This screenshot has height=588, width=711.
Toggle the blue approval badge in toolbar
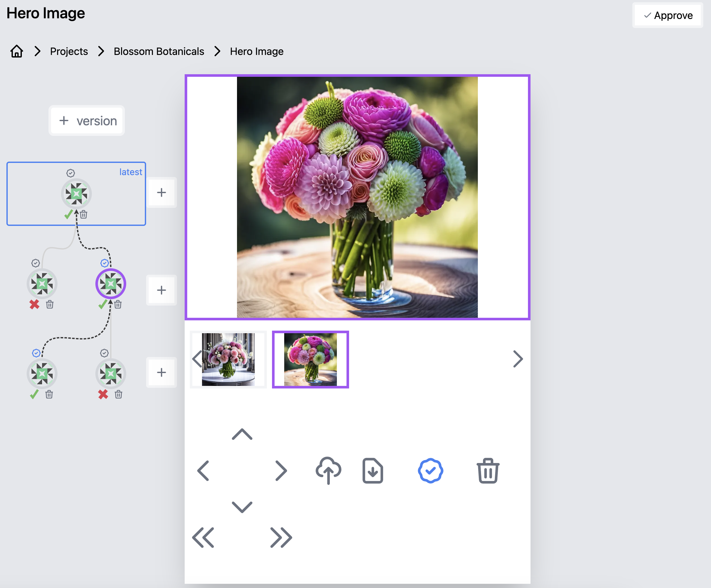(431, 470)
